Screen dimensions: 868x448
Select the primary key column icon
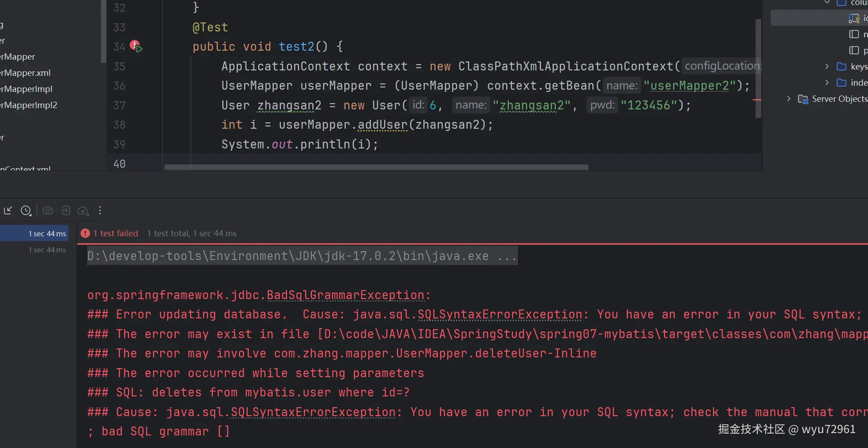tap(854, 18)
